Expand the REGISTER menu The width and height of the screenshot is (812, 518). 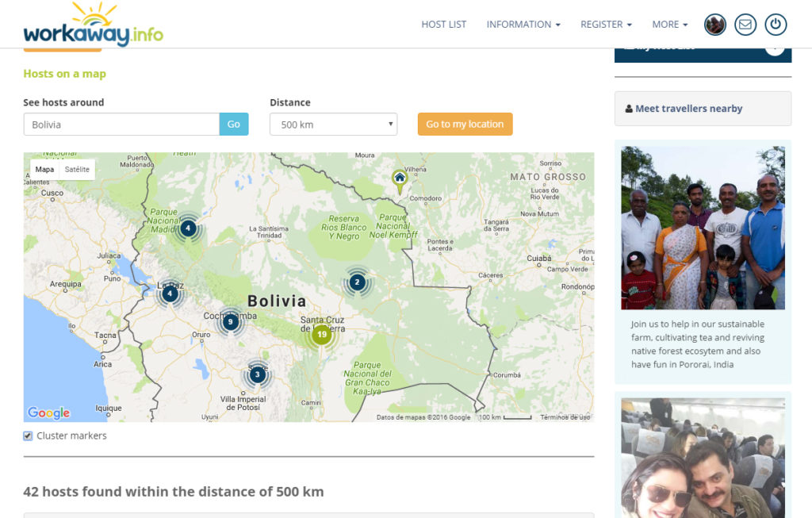(606, 25)
